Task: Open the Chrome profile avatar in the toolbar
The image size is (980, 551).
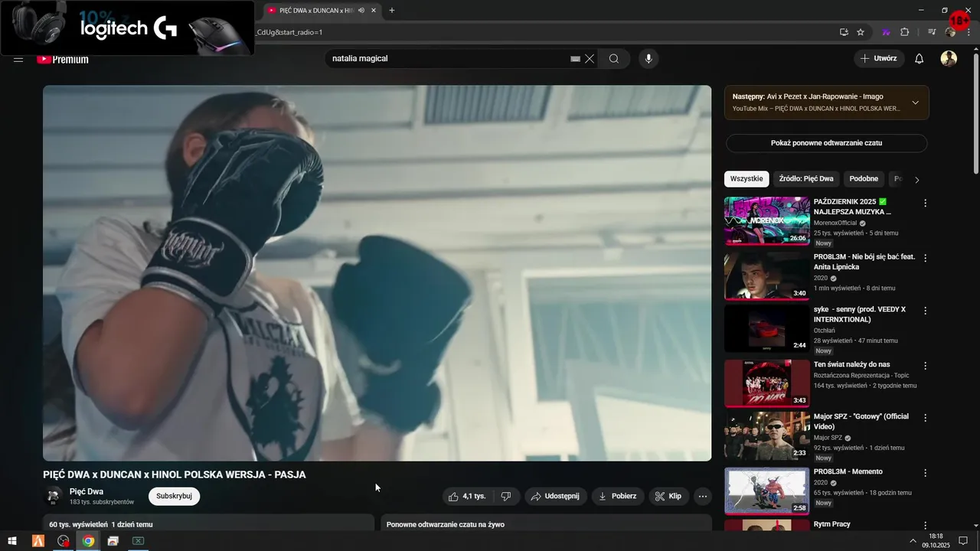Action: (x=950, y=32)
